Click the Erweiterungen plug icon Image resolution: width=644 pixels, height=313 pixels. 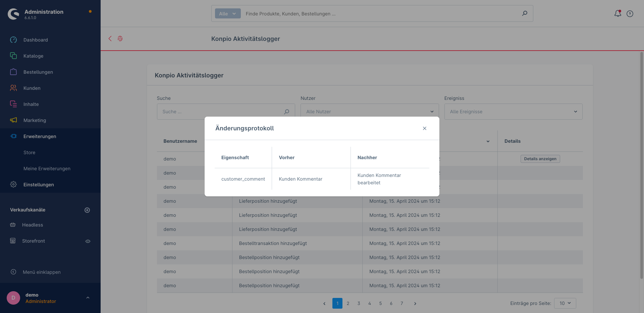coord(13,136)
